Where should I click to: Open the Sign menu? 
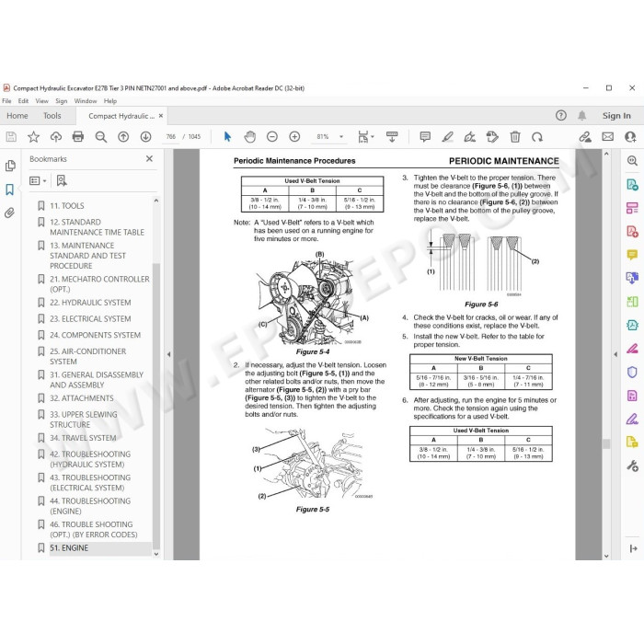62,101
